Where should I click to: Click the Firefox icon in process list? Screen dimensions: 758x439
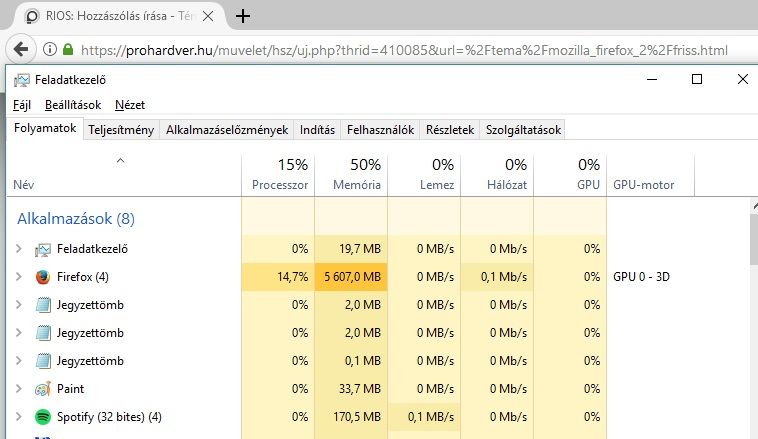click(x=43, y=277)
